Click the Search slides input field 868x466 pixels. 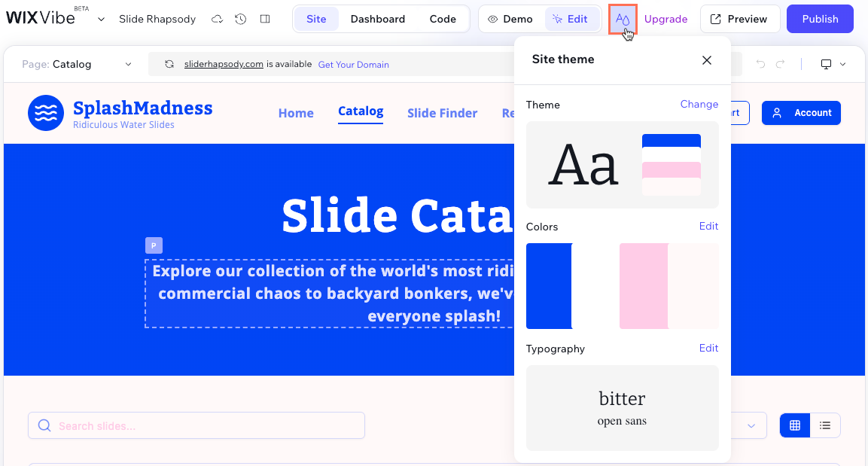(196, 425)
